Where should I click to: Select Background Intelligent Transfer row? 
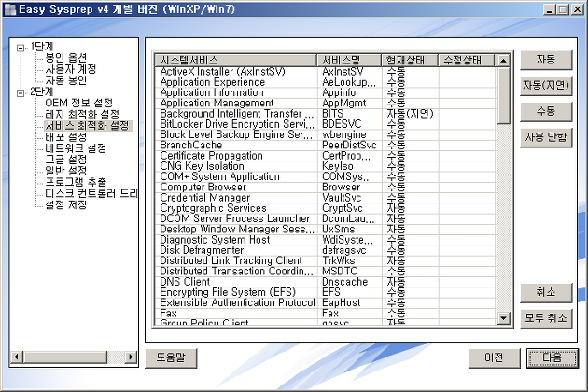tap(325, 114)
